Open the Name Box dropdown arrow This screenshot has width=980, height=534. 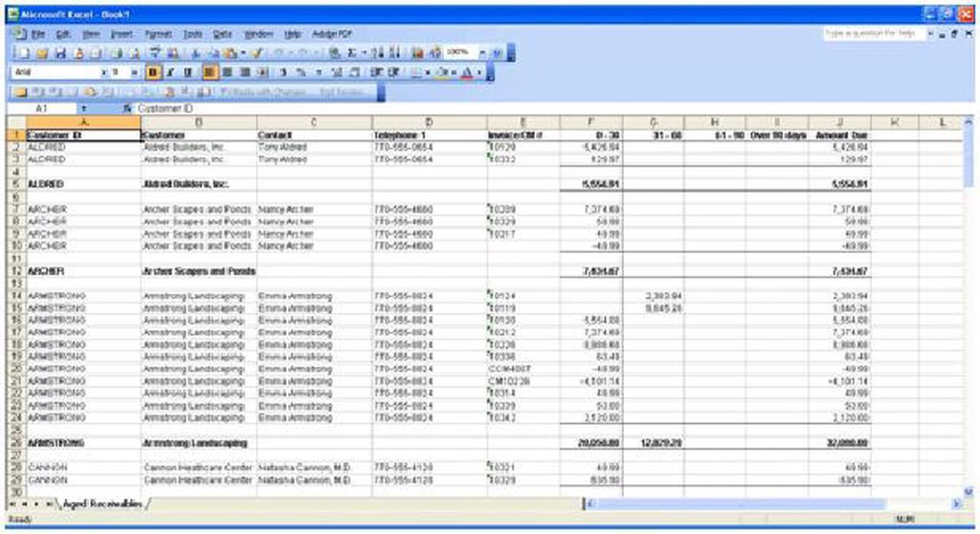coord(84,109)
